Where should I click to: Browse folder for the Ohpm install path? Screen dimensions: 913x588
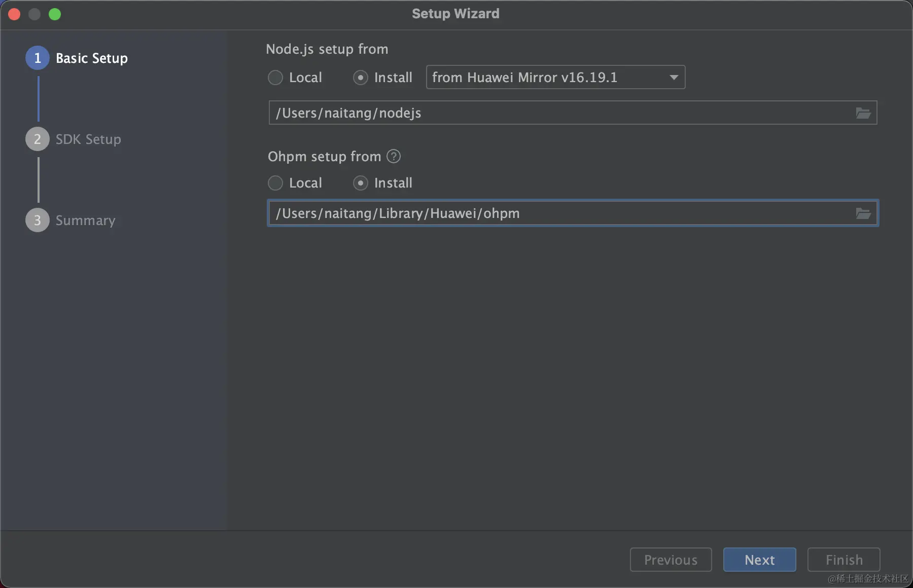pyautogui.click(x=863, y=213)
